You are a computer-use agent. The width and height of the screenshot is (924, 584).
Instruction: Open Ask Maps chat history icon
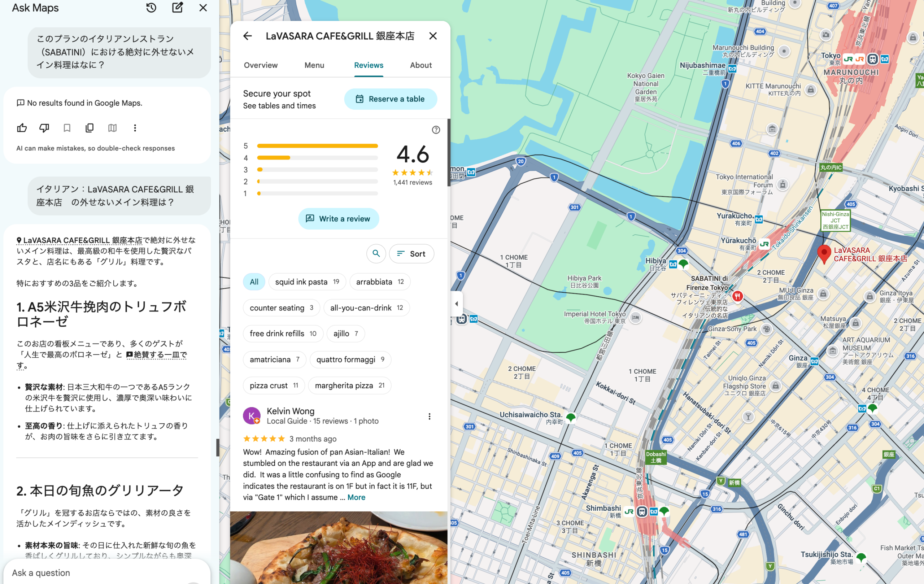point(151,8)
